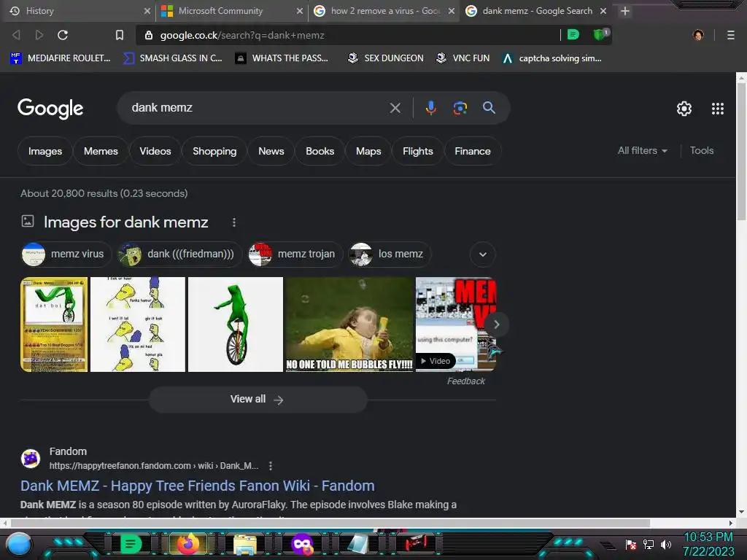747x560 pixels.
Task: Open more options for Images for dank memz
Action: click(x=234, y=222)
